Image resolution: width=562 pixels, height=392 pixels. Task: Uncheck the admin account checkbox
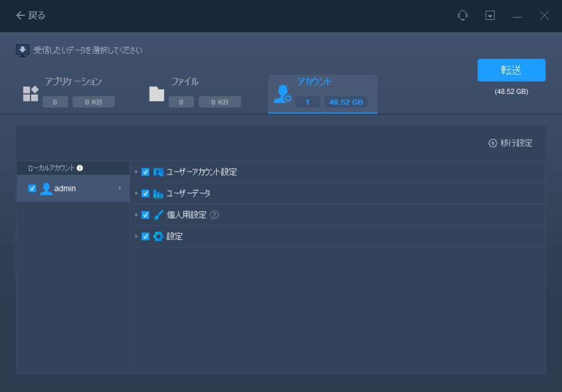click(32, 189)
